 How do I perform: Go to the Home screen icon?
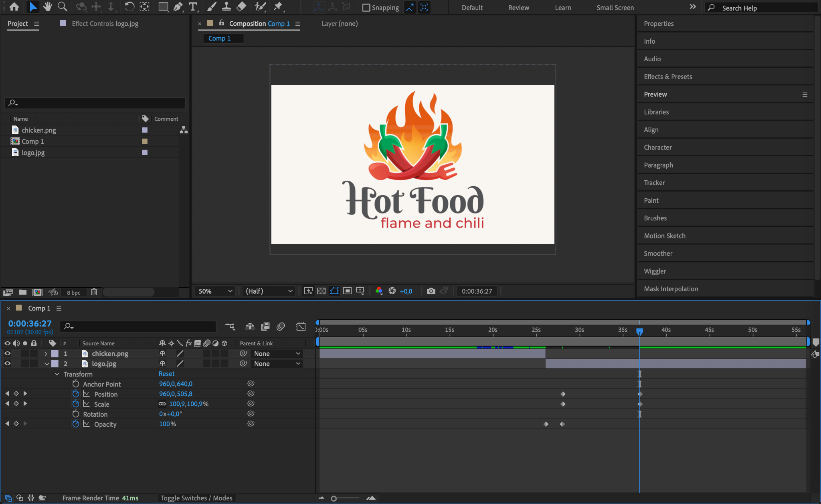pos(14,7)
